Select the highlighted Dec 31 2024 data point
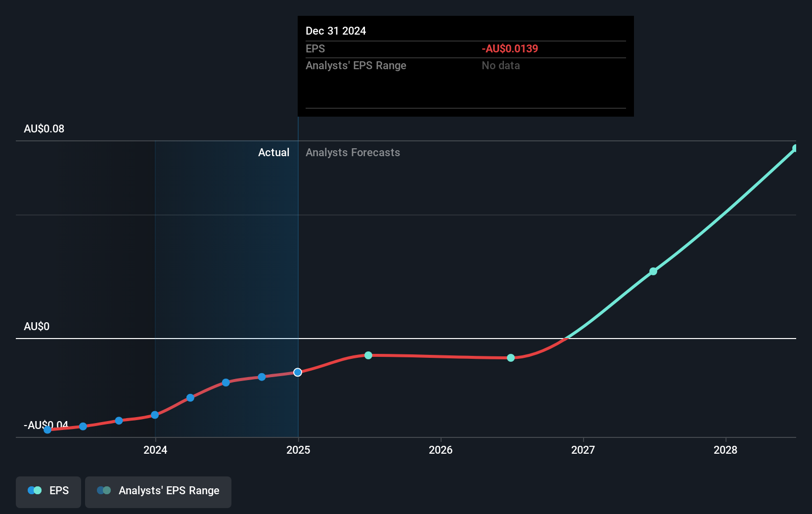The height and width of the screenshot is (514, 812). [298, 372]
